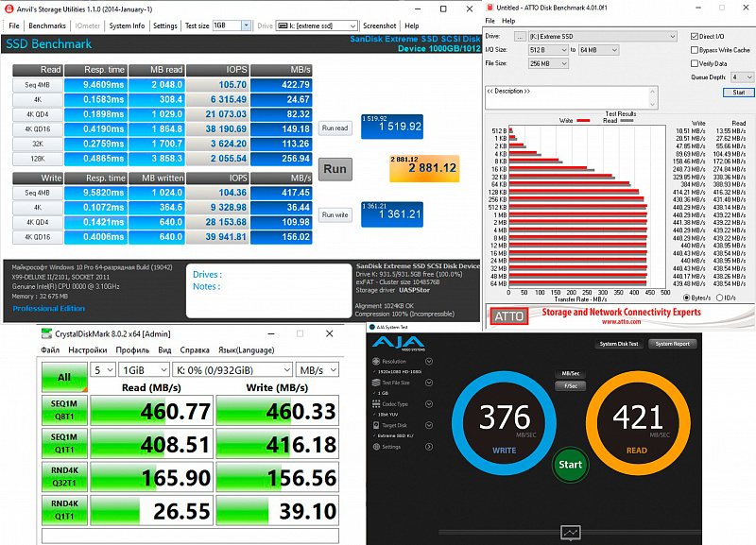
Task: Click the AJA Target Disk drive icon
Action: [x=376, y=425]
